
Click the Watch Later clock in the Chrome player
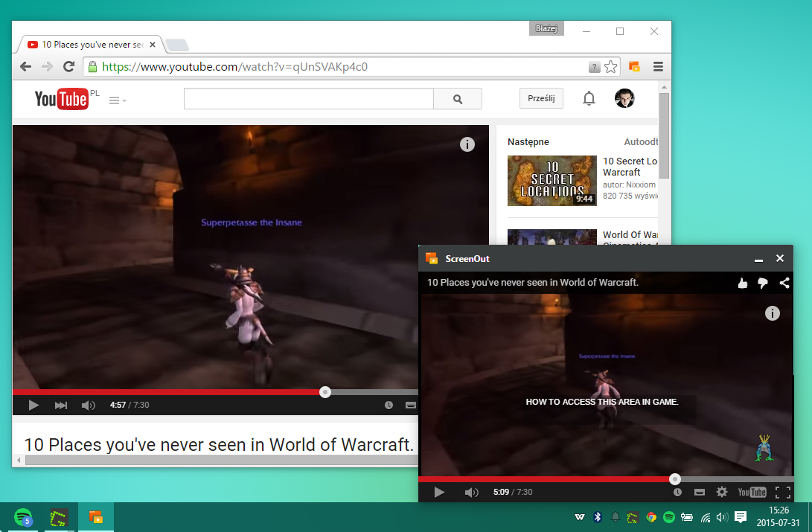pos(389,406)
